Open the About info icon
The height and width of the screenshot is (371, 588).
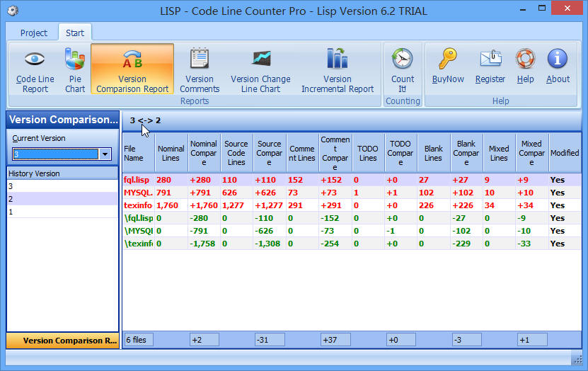tap(558, 59)
